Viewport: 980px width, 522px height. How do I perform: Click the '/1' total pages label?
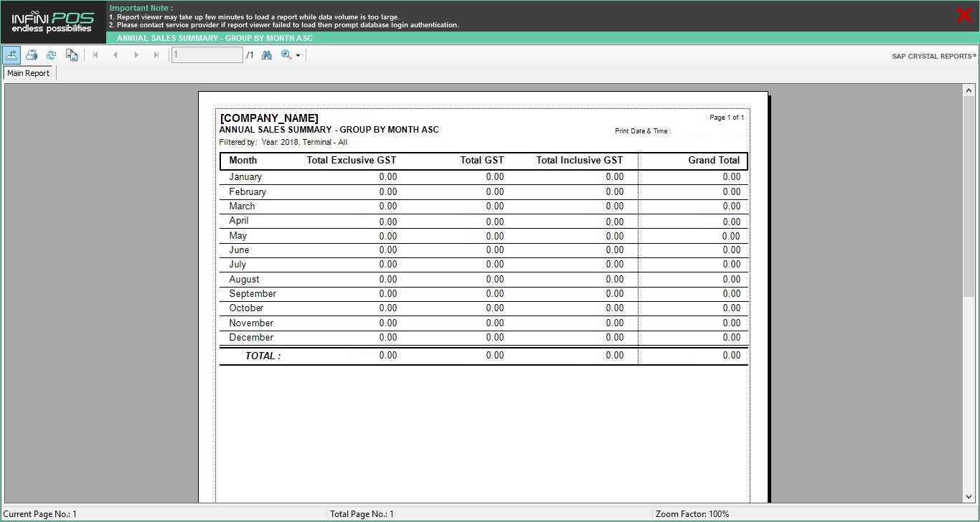[250, 55]
